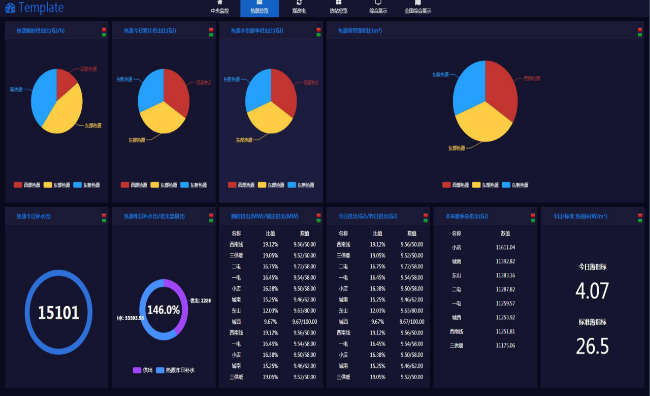
Task: Click the green indicator in the second pie panel header
Action: pyautogui.click(x=211, y=34)
